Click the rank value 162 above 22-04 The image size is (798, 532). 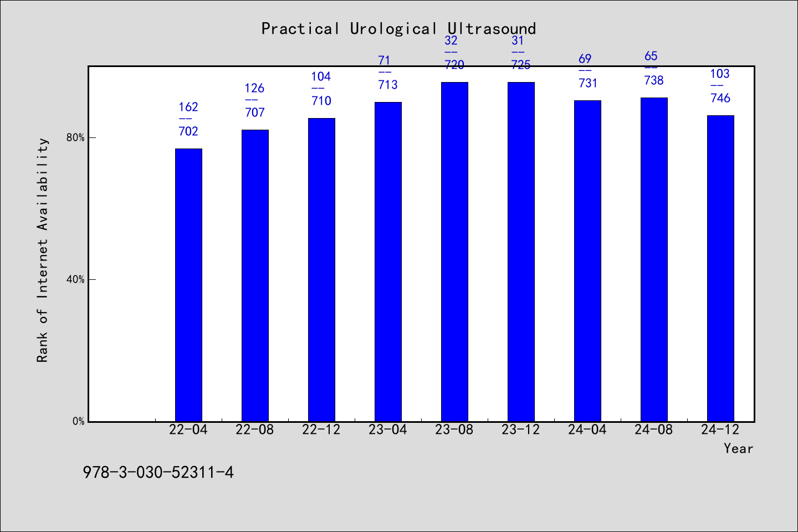[188, 107]
